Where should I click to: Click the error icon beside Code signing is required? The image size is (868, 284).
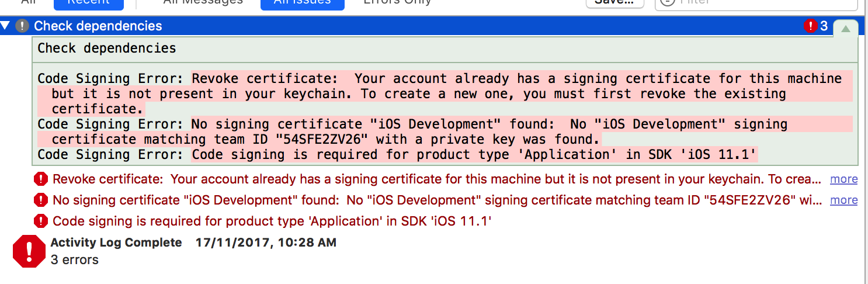(x=41, y=221)
